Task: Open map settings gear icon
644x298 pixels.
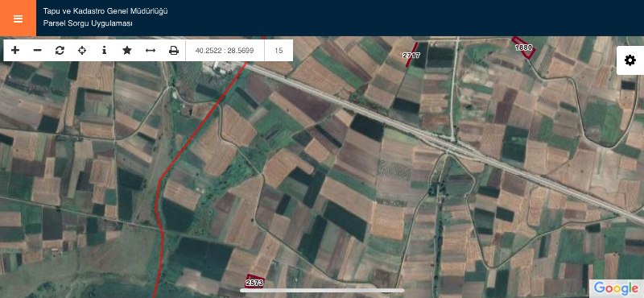Action: [630, 60]
